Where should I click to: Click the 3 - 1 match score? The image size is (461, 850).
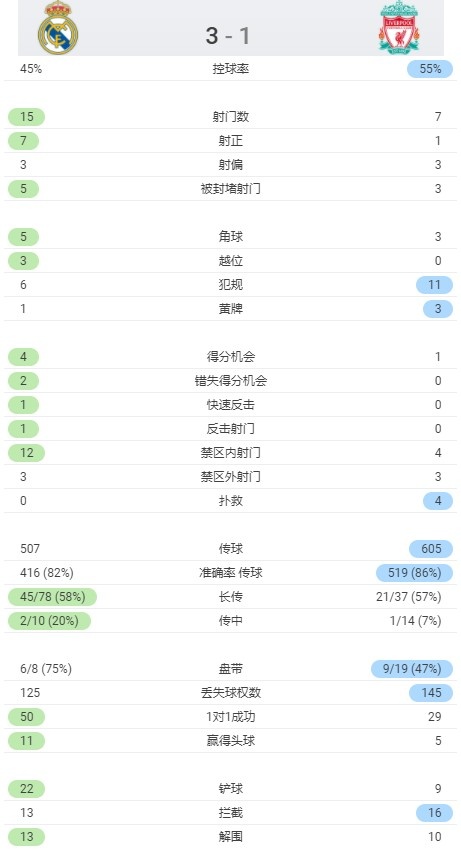coord(228,36)
